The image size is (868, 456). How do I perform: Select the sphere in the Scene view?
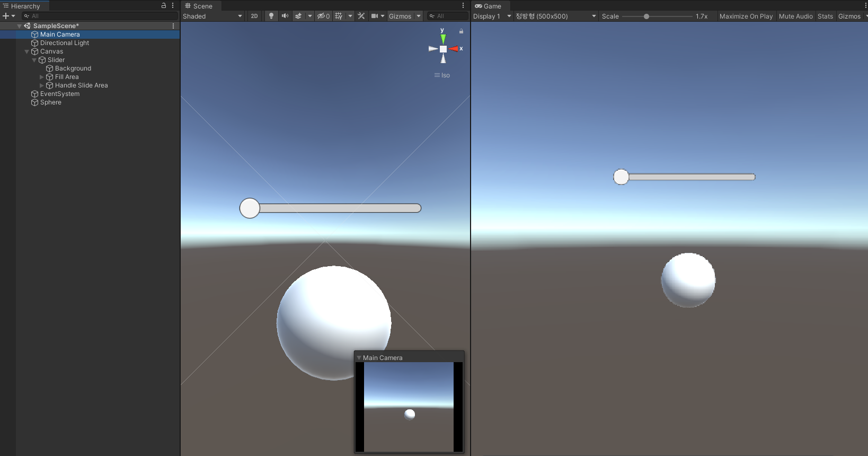point(334,323)
